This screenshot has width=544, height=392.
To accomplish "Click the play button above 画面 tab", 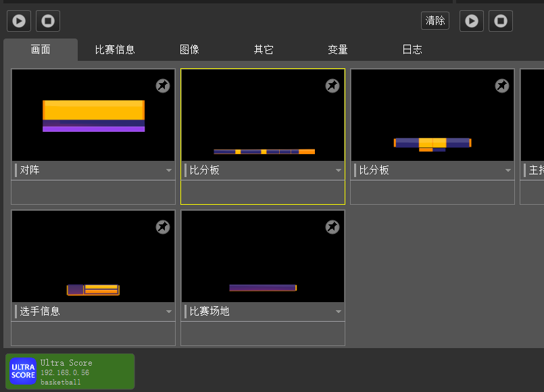I will click(19, 21).
